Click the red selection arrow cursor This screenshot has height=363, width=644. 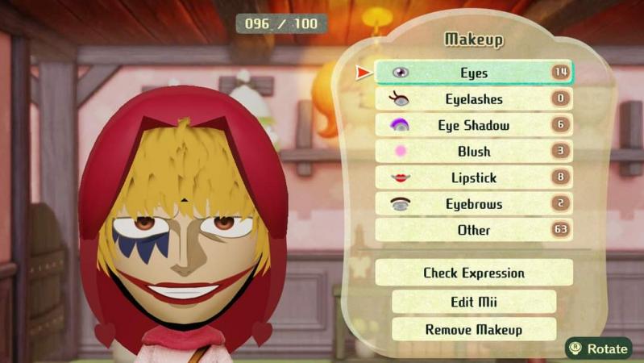(363, 73)
